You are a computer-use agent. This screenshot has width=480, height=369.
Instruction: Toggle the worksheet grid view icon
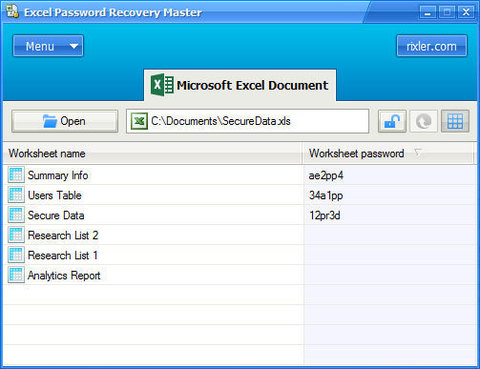455,121
